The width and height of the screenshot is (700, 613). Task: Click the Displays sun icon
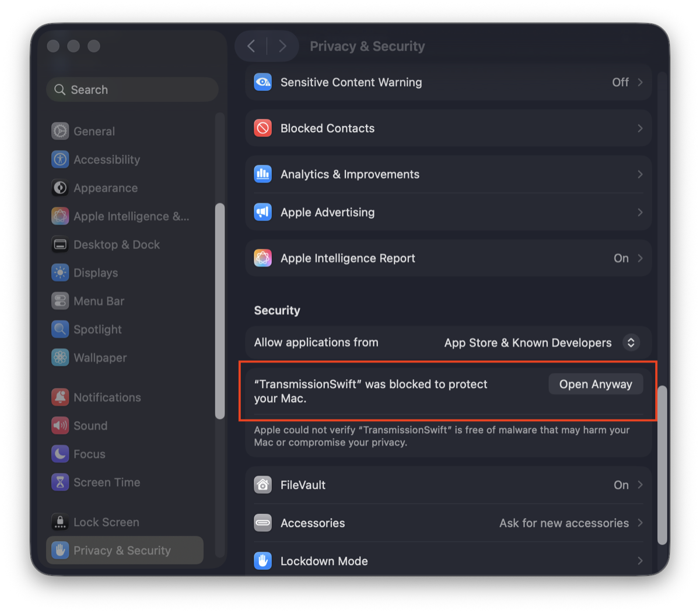[x=60, y=273]
